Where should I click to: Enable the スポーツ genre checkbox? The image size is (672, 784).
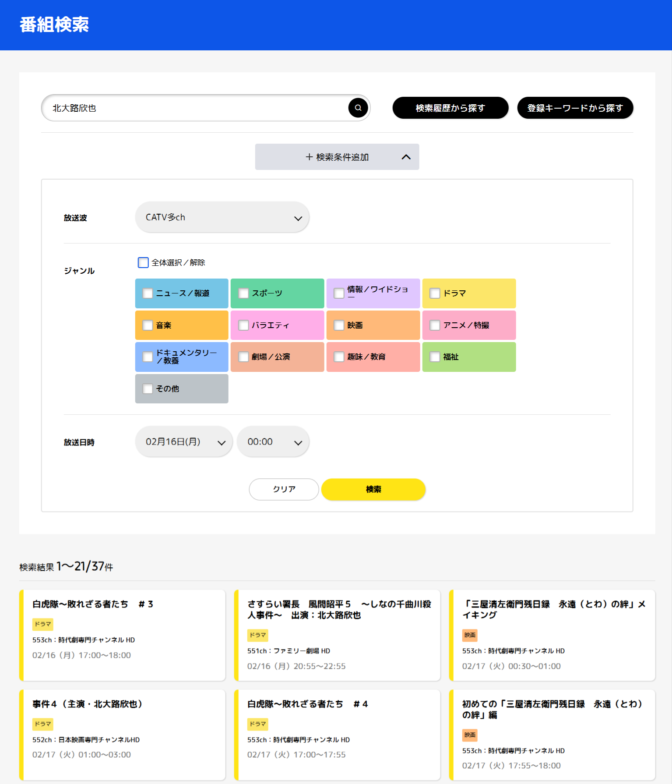click(x=243, y=293)
